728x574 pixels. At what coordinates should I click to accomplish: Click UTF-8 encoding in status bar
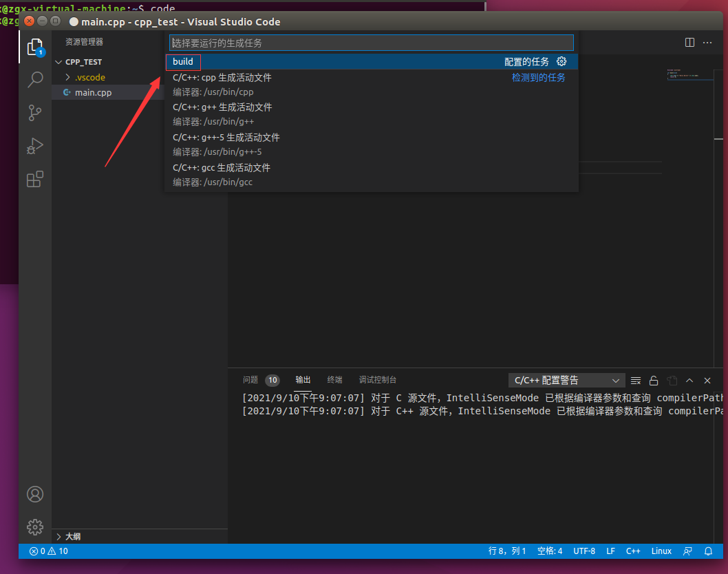[x=584, y=551]
